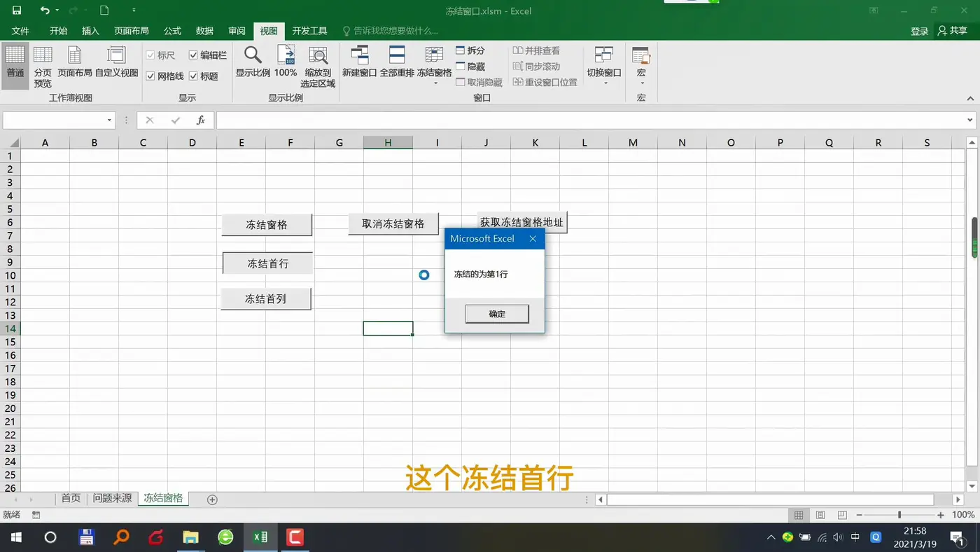Click the New document icon in quick access toolbar

coord(104,11)
